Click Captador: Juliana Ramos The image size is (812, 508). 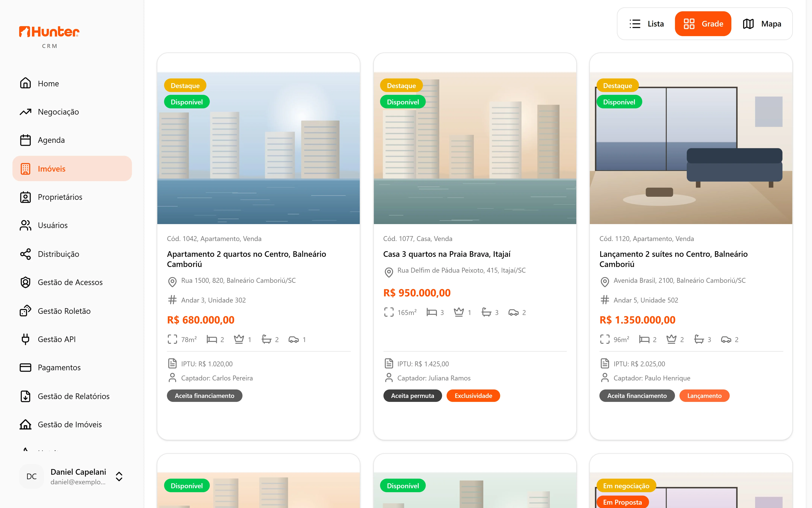[433, 378]
